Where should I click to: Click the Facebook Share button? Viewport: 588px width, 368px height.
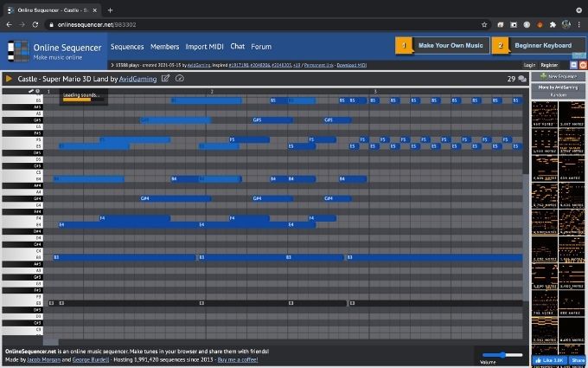click(x=578, y=360)
